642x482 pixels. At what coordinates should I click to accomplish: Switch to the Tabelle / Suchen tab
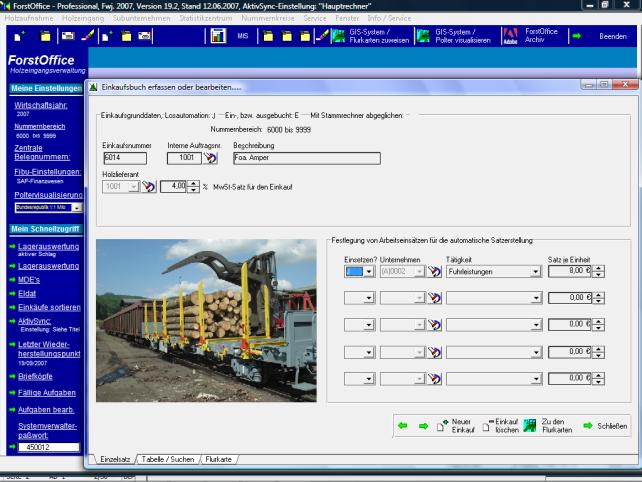(x=168, y=459)
